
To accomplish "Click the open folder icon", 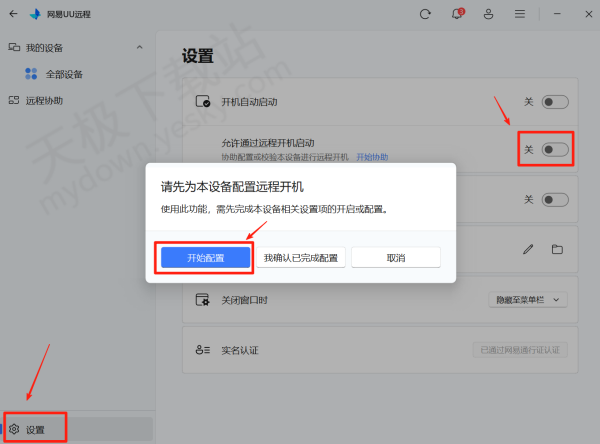I will tap(557, 248).
